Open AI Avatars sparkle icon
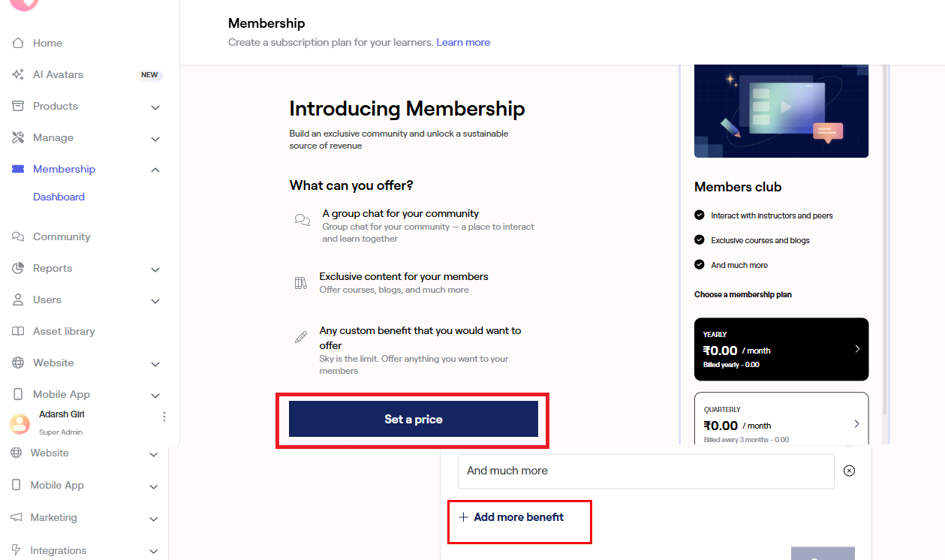This screenshot has width=945, height=560. click(18, 75)
